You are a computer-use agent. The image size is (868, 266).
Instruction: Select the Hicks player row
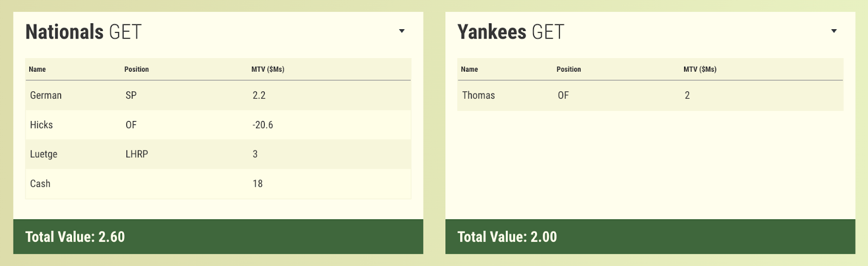tap(218, 125)
